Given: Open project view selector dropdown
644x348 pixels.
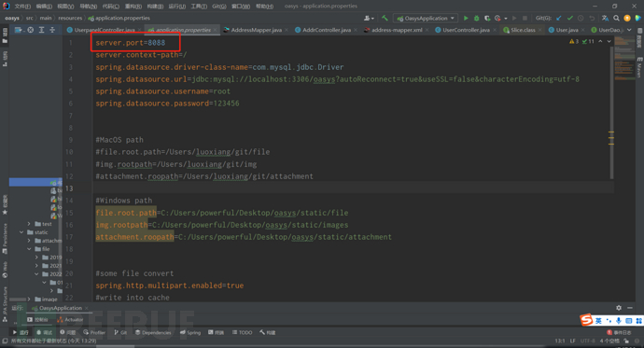Looking at the screenshot, I should pyautogui.click(x=18, y=30).
